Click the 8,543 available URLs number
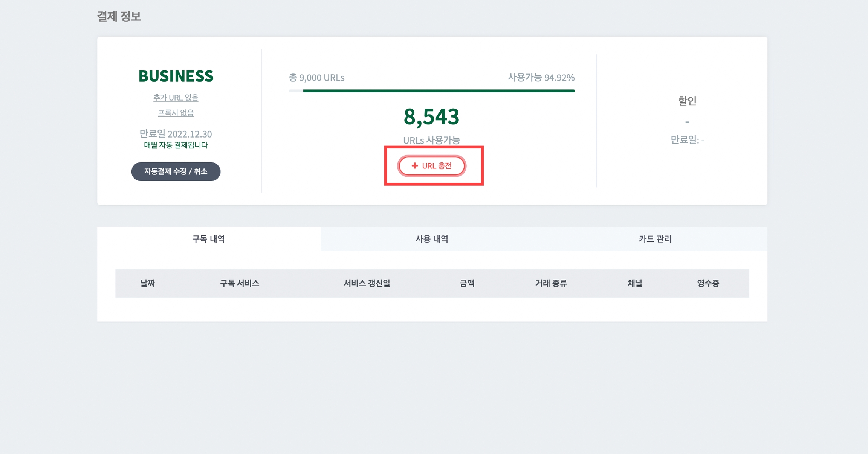This screenshot has height=454, width=868. point(431,116)
